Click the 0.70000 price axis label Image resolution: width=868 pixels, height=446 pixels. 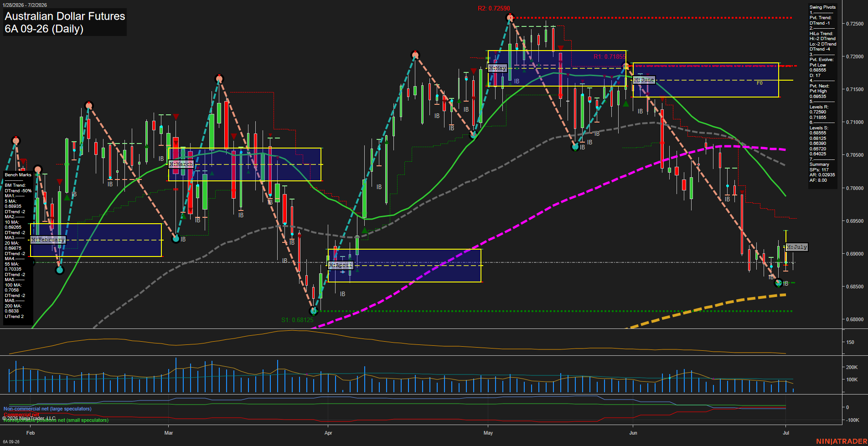855,188
